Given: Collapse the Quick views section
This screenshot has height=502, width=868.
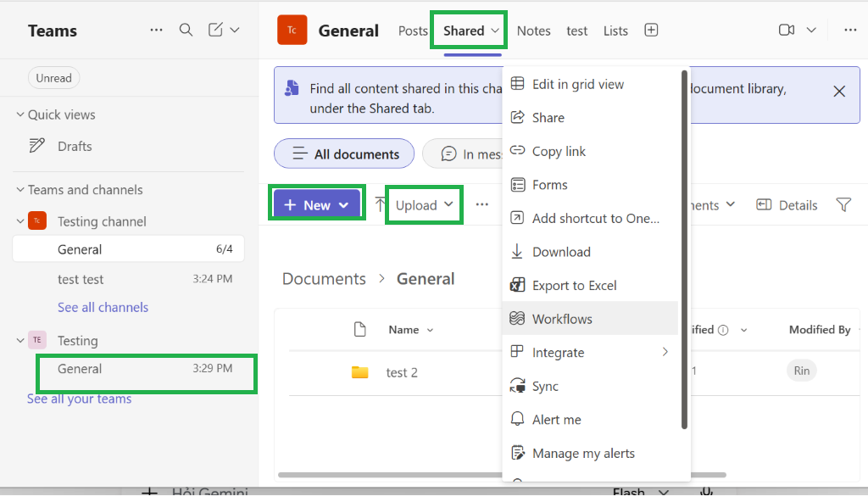Looking at the screenshot, I should coord(20,114).
